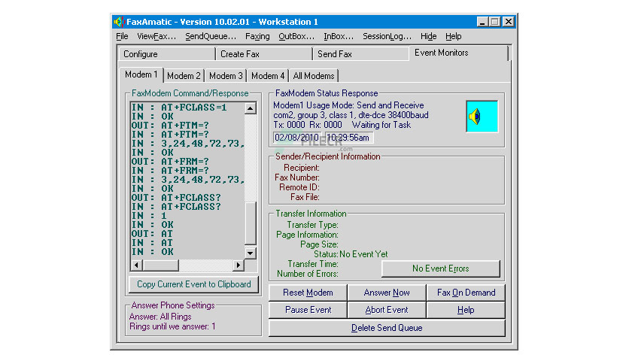The width and height of the screenshot is (629, 364).
Task: Open the Help menu in the menu bar
Action: tap(453, 37)
